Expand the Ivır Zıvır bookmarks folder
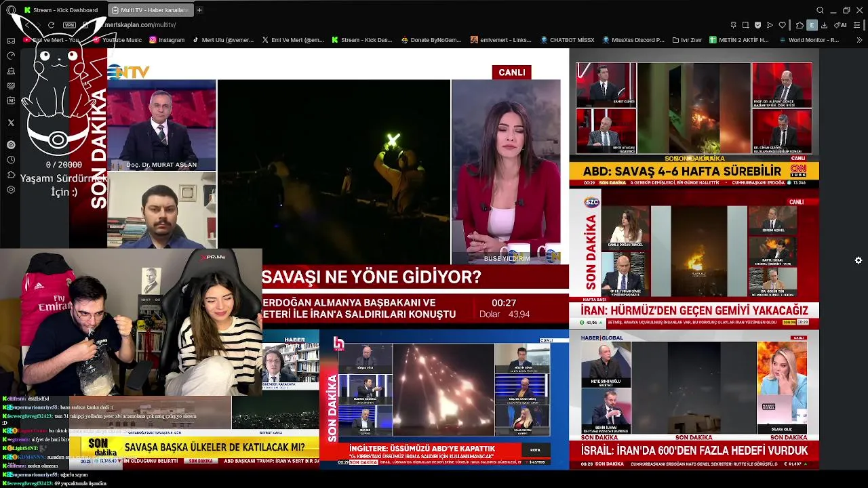 687,40
